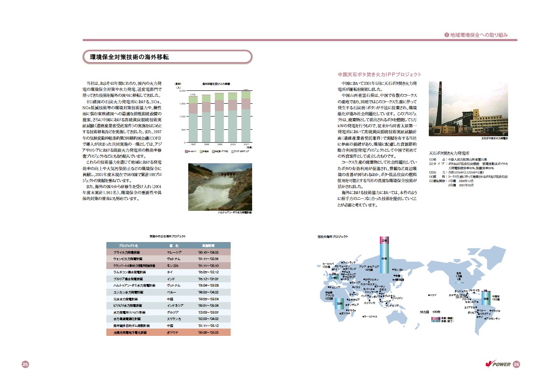Click the 14件 bar over Europe

click(x=334, y=277)
